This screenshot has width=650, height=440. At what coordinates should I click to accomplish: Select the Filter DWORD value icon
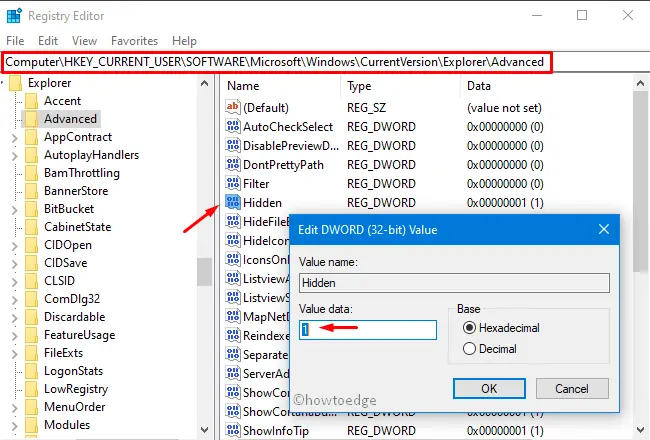233,184
